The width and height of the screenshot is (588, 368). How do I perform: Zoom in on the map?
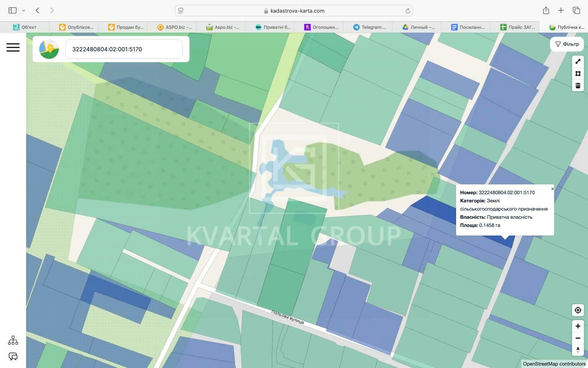pos(578,326)
